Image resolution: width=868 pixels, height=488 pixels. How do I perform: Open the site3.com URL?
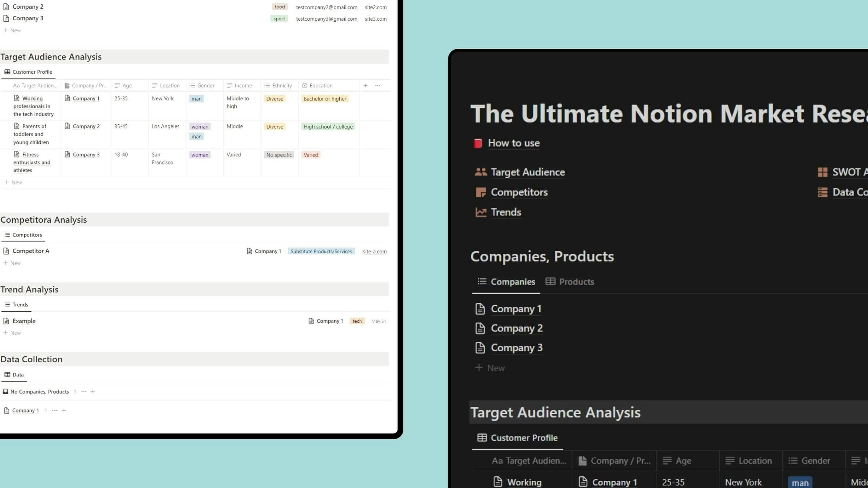coord(375,19)
